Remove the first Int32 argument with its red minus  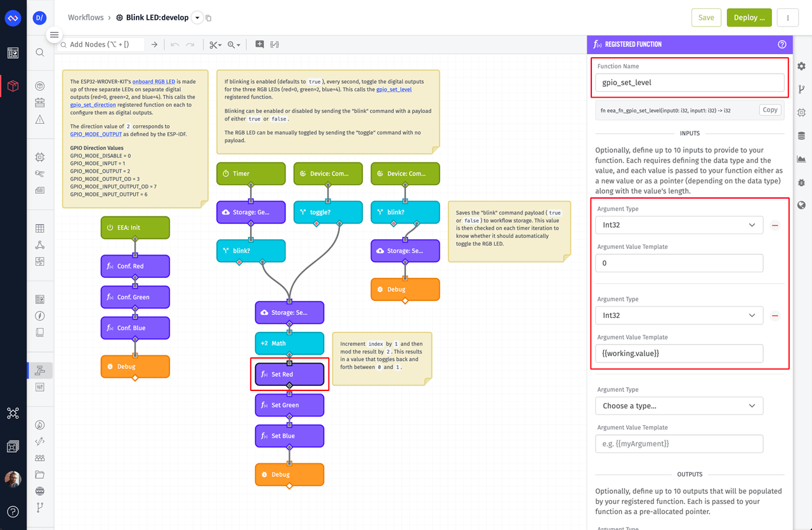(x=775, y=225)
